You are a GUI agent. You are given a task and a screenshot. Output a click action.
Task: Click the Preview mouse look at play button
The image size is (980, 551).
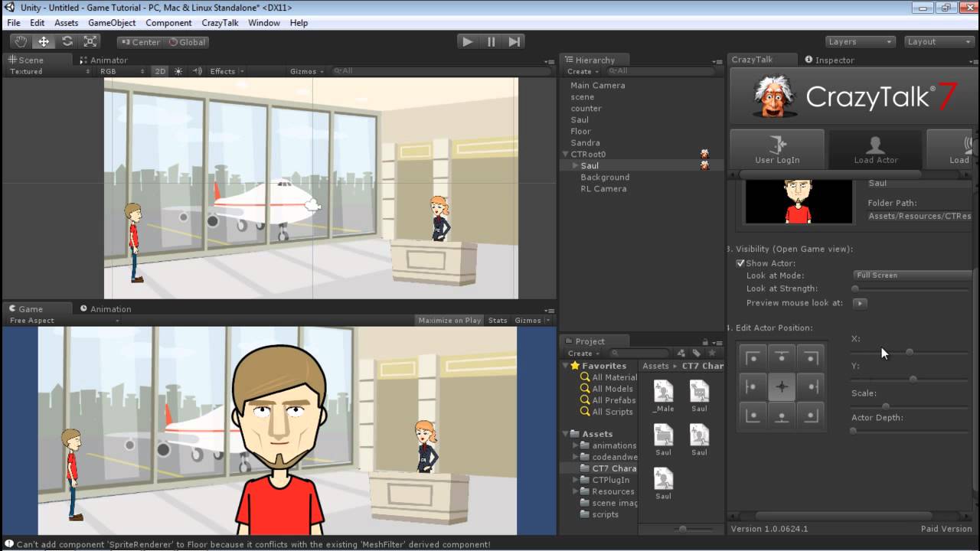pyautogui.click(x=860, y=303)
